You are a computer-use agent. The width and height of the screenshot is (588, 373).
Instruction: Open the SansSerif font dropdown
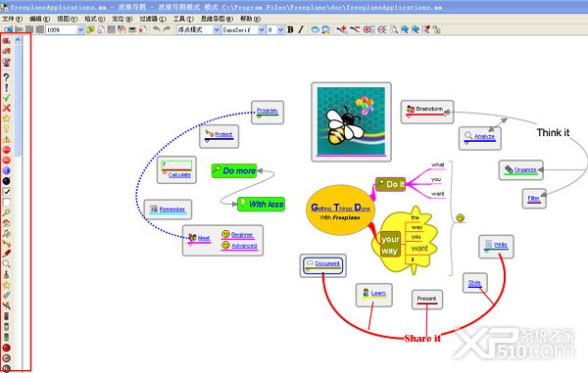[262, 30]
